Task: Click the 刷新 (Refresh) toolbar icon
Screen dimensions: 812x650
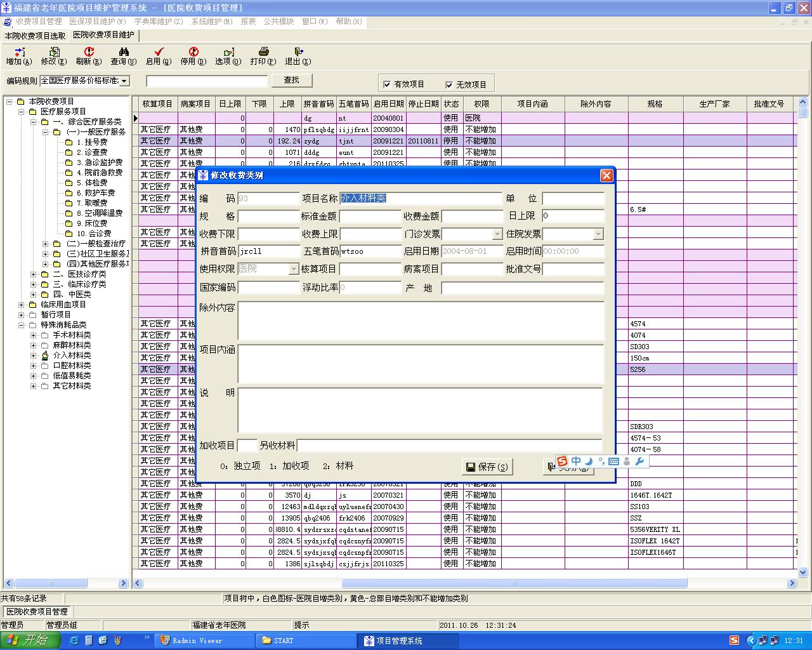Action: coord(89,53)
